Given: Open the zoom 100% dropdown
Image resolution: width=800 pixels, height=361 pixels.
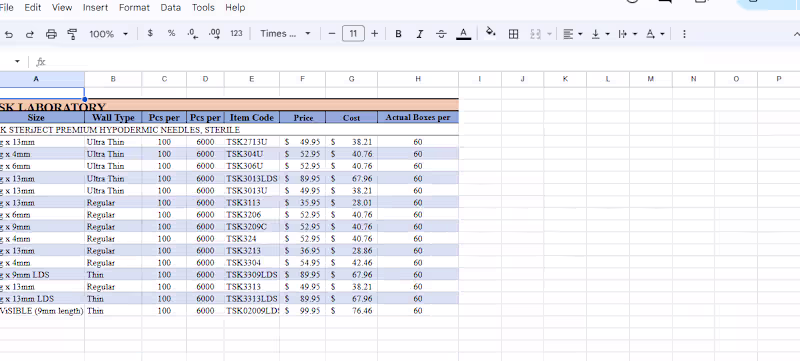Looking at the screenshot, I should click(109, 34).
